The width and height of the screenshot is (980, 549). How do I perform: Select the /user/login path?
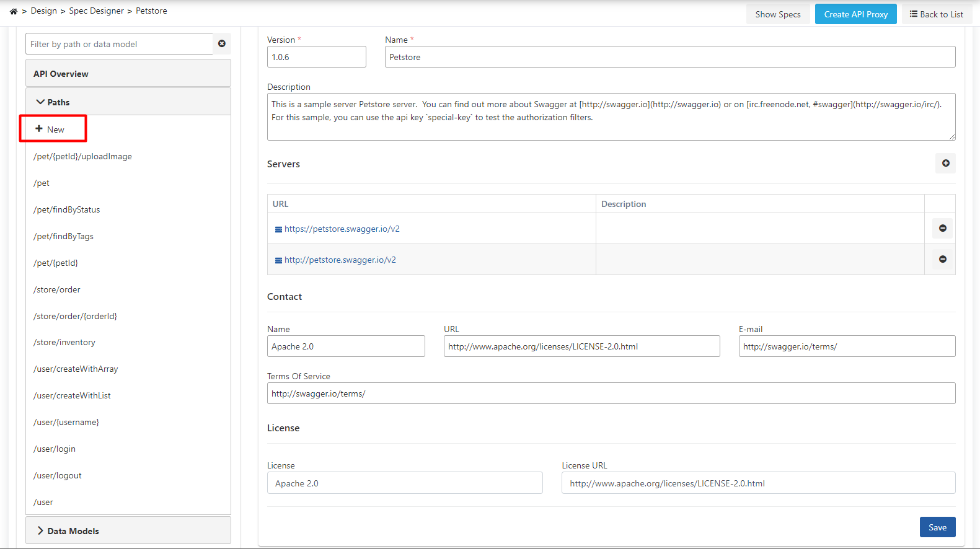point(55,449)
